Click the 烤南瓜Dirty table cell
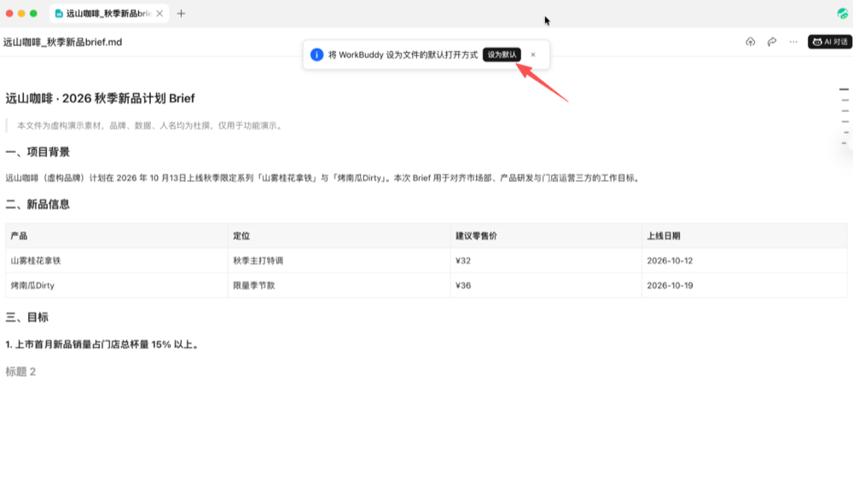Viewport: 853px width, 504px height. (x=116, y=286)
